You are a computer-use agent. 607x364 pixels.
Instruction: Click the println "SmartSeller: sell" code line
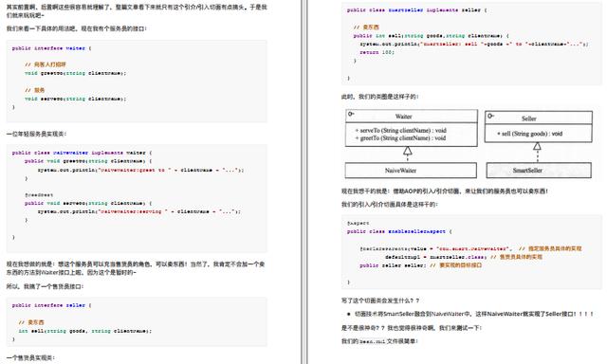(474, 45)
